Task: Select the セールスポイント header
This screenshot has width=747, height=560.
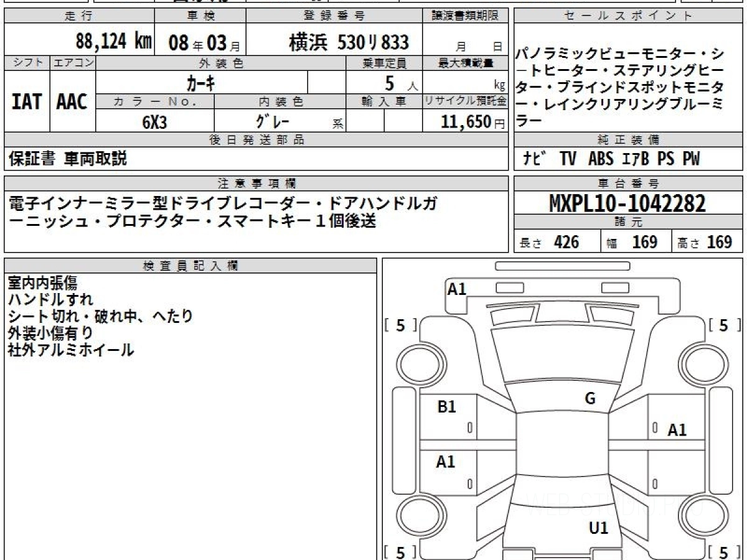Action: click(629, 16)
